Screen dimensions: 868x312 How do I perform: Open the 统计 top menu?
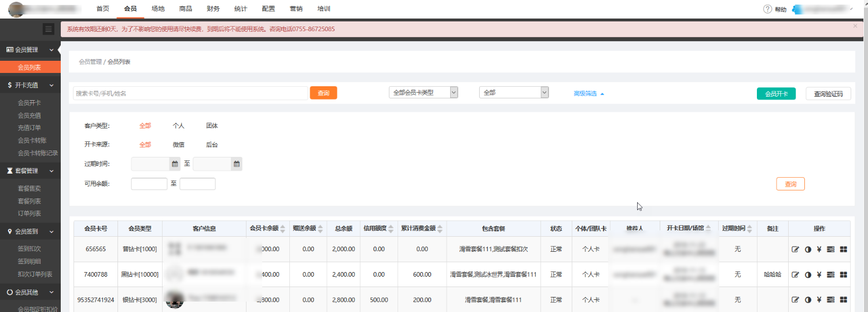pyautogui.click(x=241, y=9)
